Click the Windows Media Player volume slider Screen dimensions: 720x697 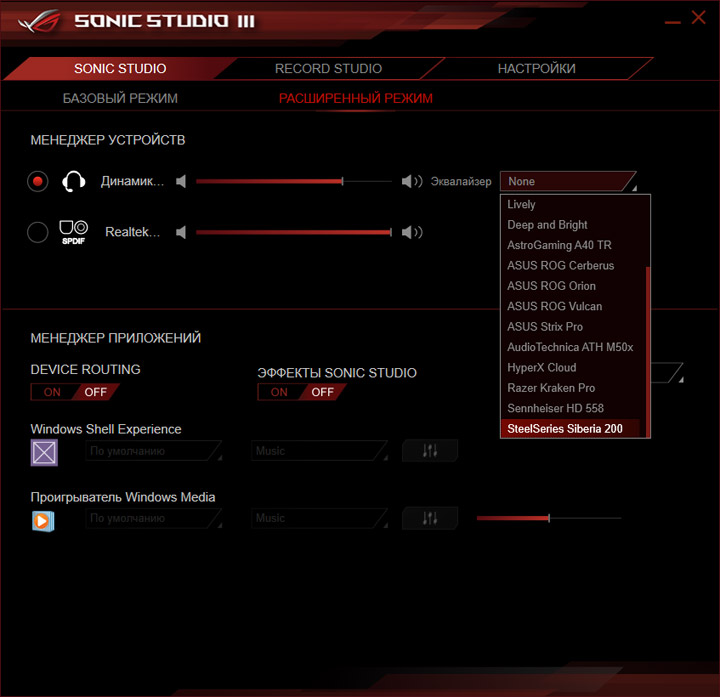549,518
